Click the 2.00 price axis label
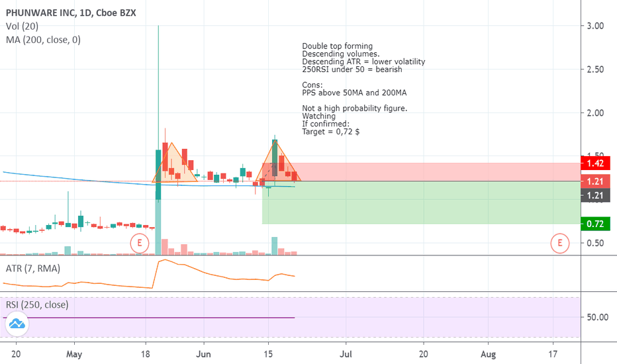The height and width of the screenshot is (364, 617). click(x=595, y=113)
